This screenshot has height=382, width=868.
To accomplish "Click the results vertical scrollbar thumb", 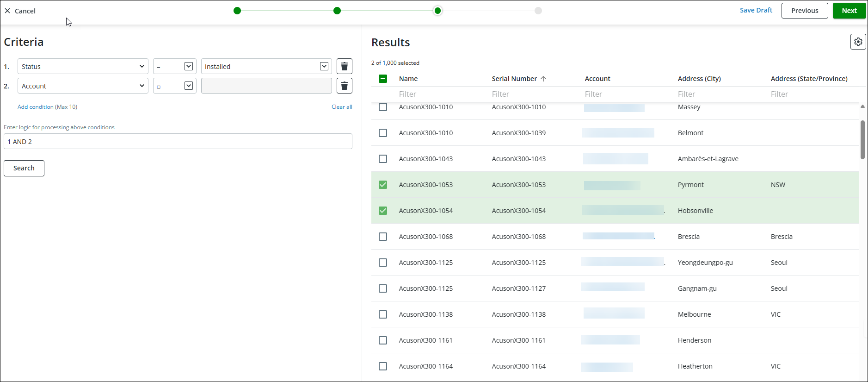I will click(862, 140).
